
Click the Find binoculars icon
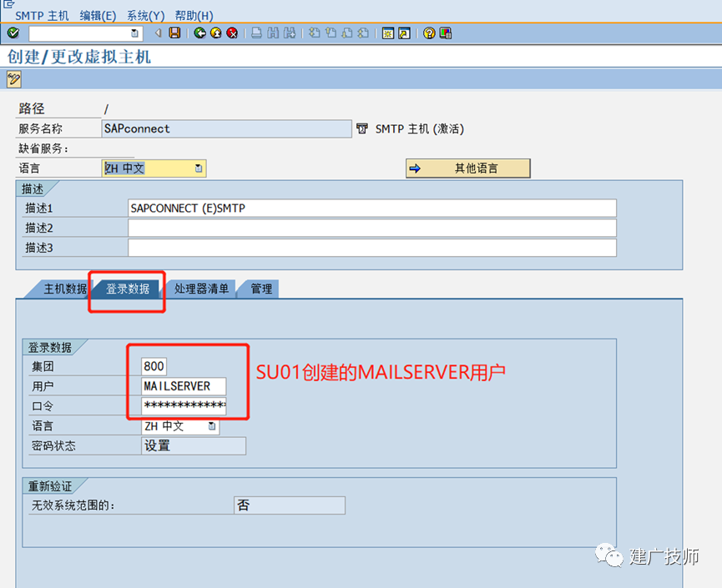click(x=273, y=33)
